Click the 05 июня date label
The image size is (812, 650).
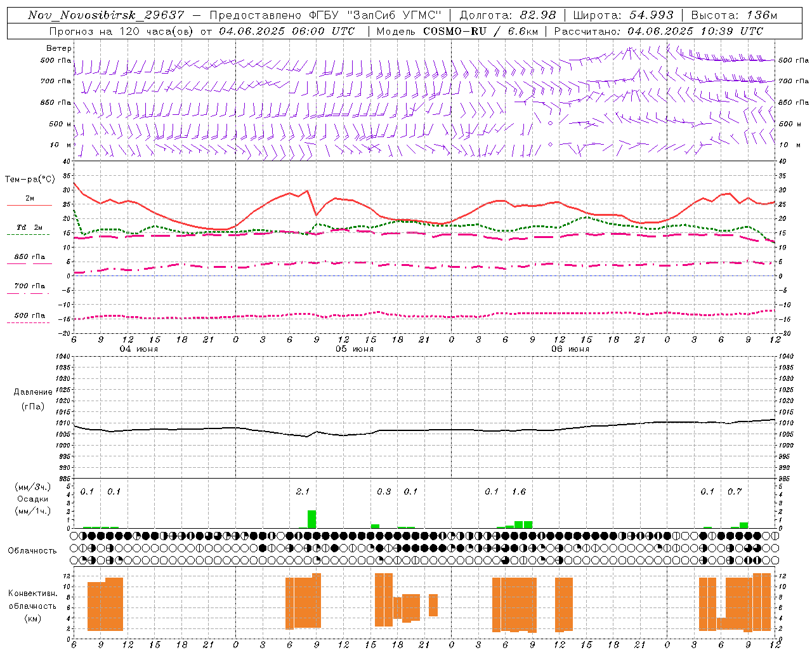pyautogui.click(x=355, y=348)
